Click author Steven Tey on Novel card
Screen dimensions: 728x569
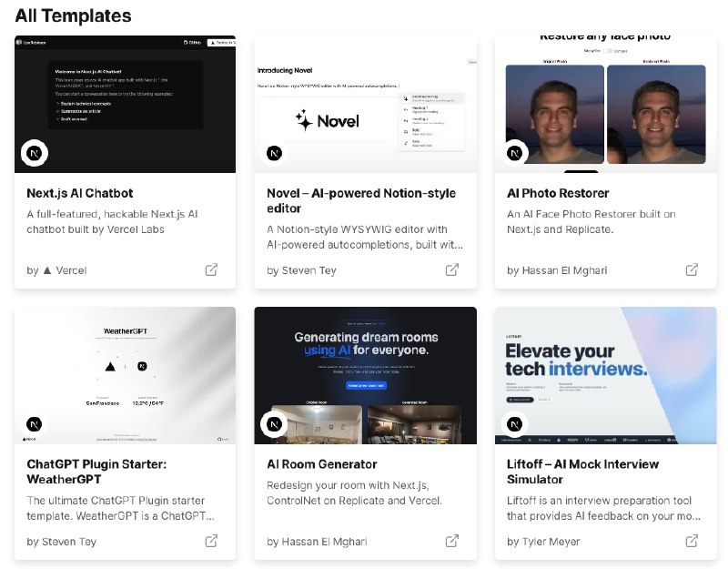308,270
